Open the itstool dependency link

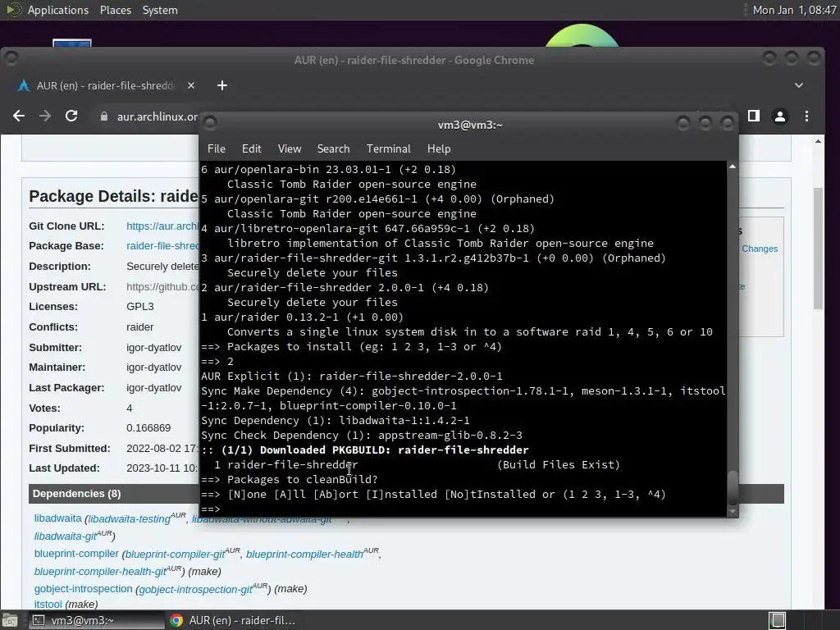[x=48, y=605]
